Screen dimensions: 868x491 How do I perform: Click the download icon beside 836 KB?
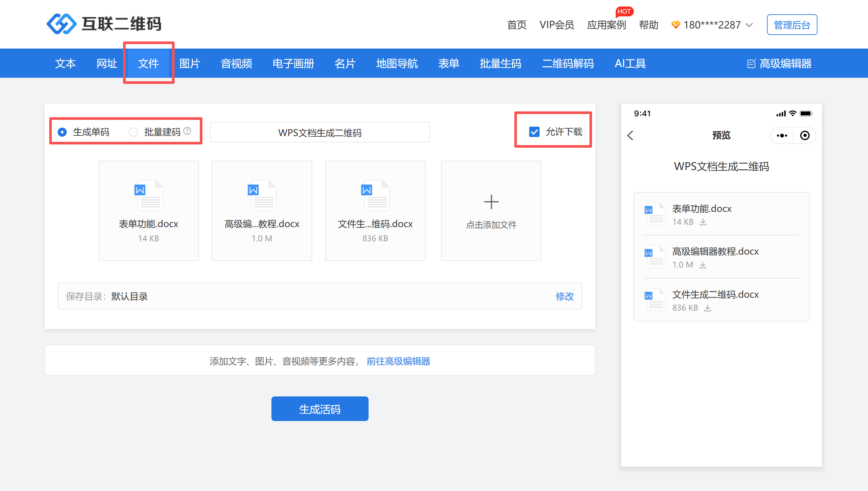click(707, 308)
